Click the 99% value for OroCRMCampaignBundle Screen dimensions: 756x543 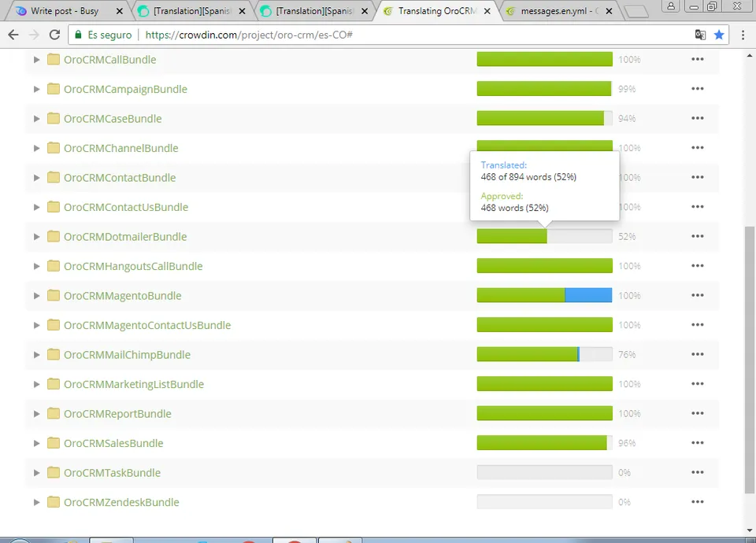(627, 89)
